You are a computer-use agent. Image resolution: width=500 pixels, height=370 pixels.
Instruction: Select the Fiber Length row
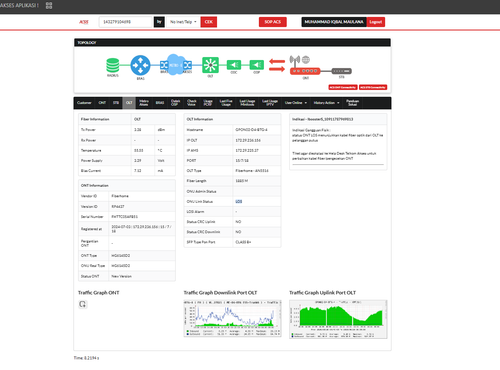[x=232, y=181]
